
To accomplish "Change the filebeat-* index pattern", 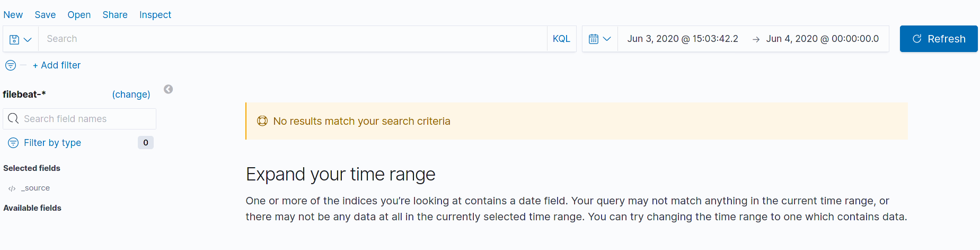I will click(x=131, y=94).
